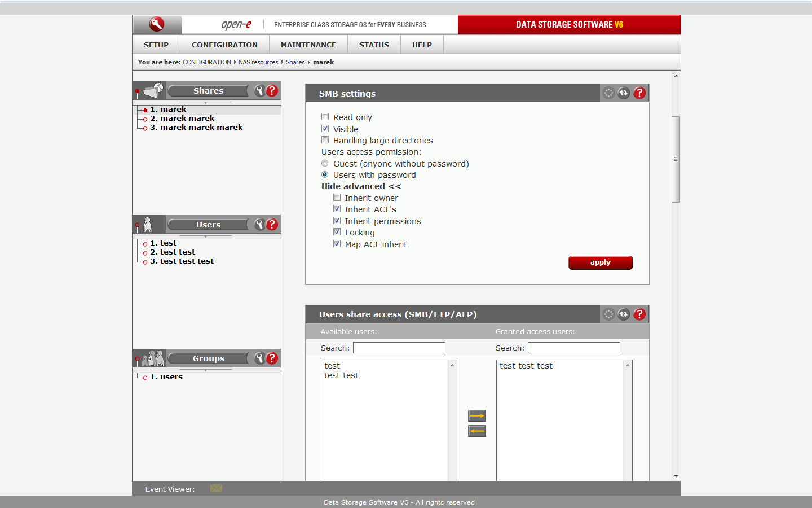The image size is (812, 508).
Task: Click the left arrow to revoke user access
Action: 476,431
